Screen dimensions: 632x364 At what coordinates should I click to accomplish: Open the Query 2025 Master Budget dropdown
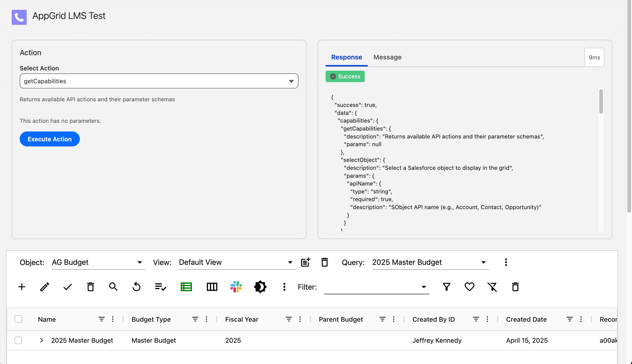tap(430, 262)
